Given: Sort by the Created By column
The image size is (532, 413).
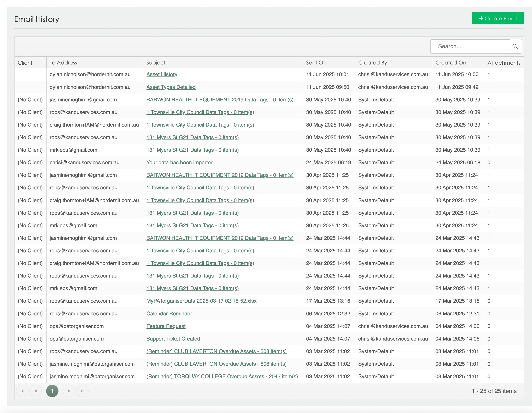Looking at the screenshot, I should [372, 63].
